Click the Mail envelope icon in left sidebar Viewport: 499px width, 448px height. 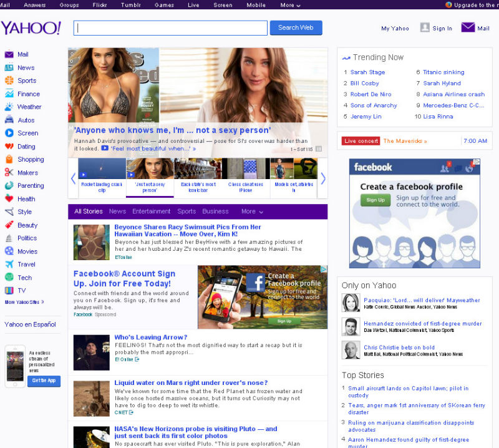9,54
